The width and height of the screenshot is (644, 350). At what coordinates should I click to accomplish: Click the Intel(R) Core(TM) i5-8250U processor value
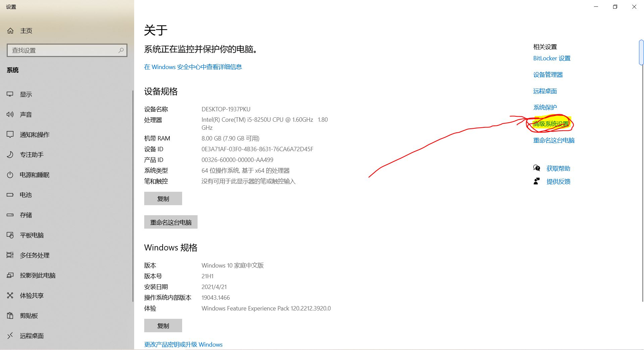[x=265, y=123]
